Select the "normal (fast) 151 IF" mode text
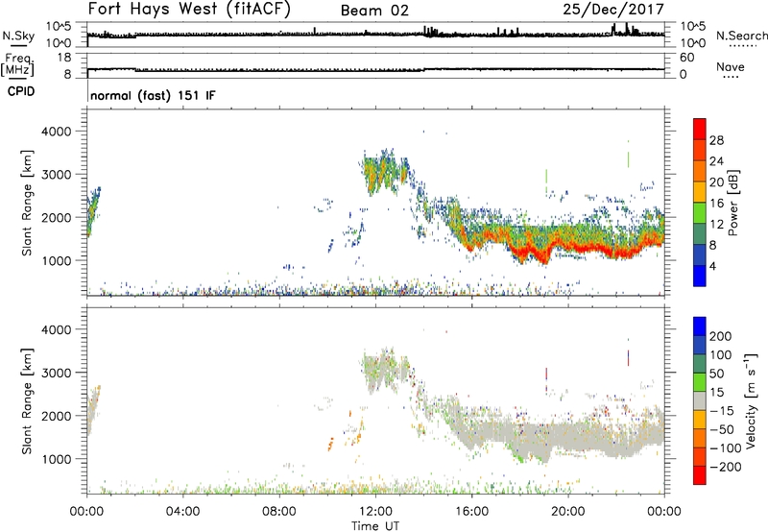The width and height of the screenshot is (768, 532). coord(153,95)
